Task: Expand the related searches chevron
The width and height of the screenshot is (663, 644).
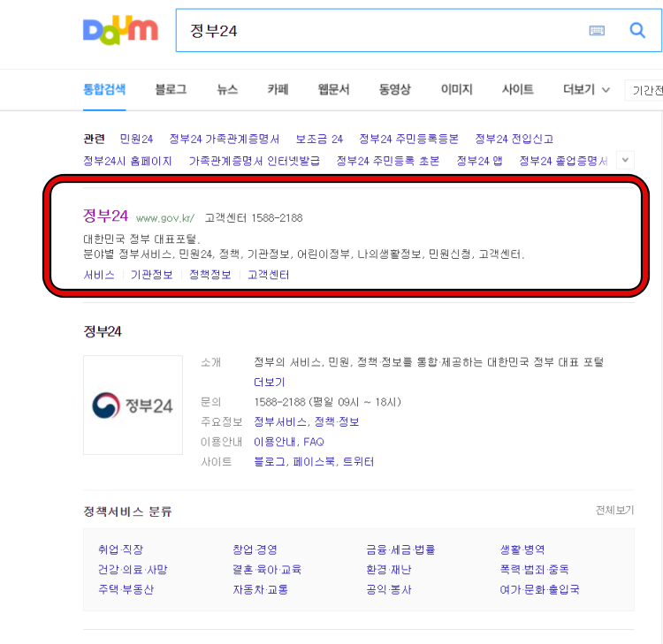Action: tap(625, 160)
